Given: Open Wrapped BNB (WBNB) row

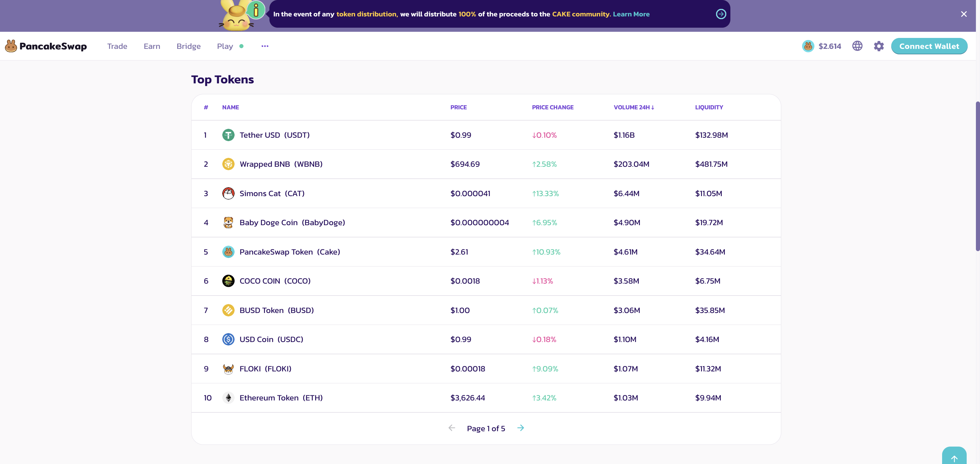Looking at the screenshot, I should tap(486, 164).
